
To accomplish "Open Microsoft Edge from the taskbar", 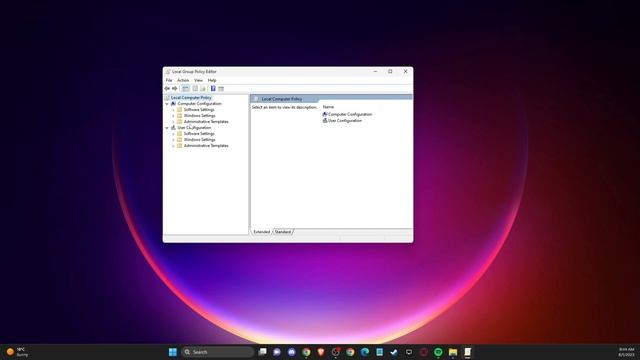I will pos(365,352).
